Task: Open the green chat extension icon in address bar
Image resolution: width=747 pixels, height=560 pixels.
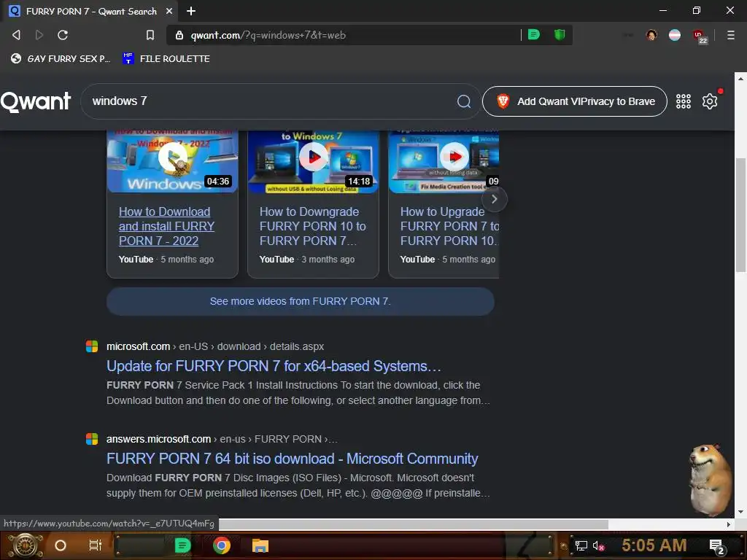Action: pyautogui.click(x=533, y=34)
